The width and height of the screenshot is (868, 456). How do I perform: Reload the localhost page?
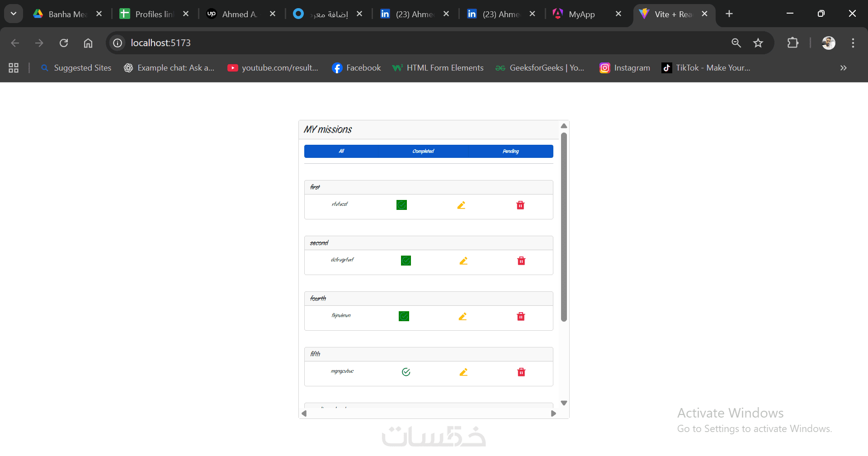64,43
